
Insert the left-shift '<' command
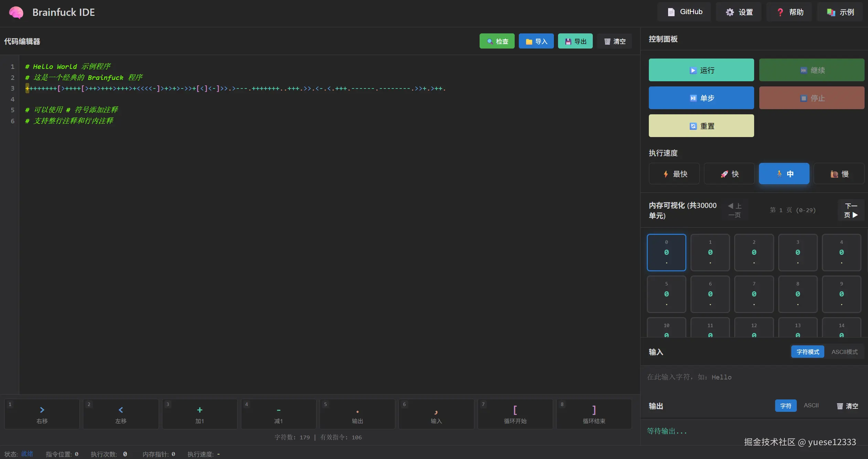click(121, 414)
